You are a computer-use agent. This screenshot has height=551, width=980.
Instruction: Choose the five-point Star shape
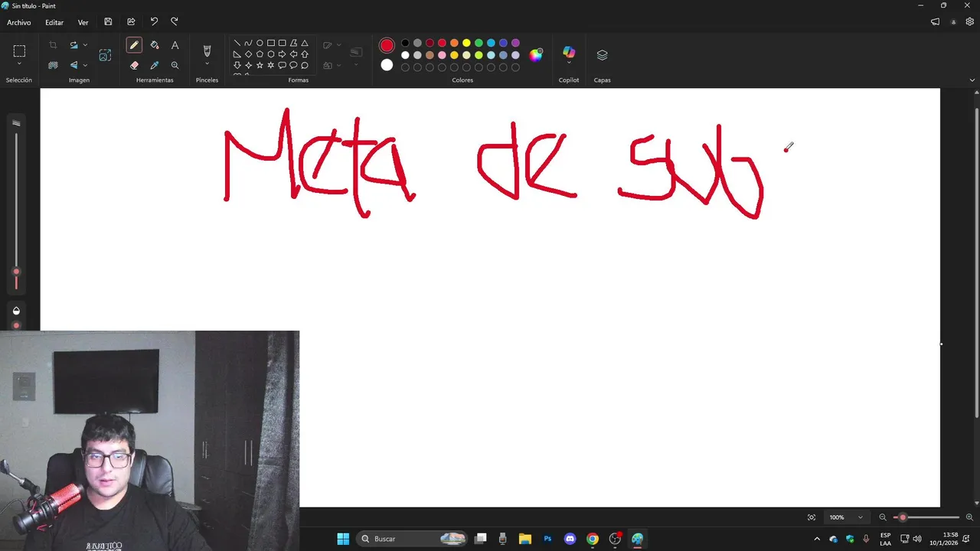(x=260, y=65)
